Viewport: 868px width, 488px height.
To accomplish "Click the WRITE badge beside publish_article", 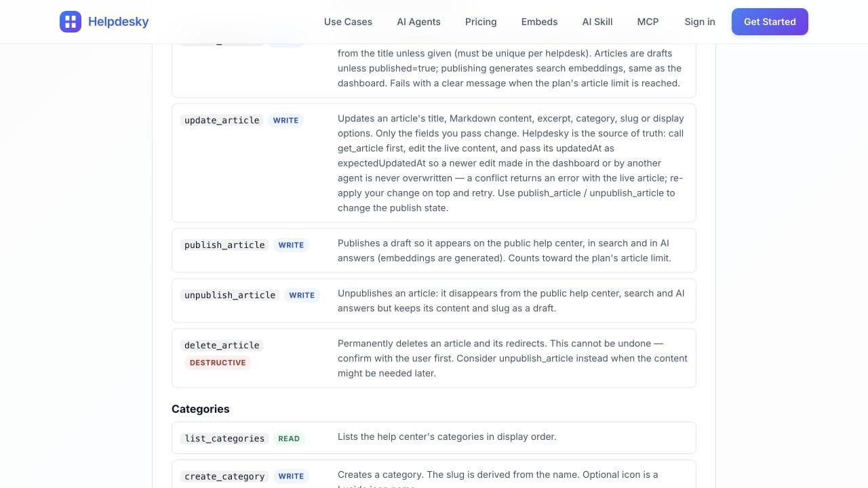I will pos(291,245).
